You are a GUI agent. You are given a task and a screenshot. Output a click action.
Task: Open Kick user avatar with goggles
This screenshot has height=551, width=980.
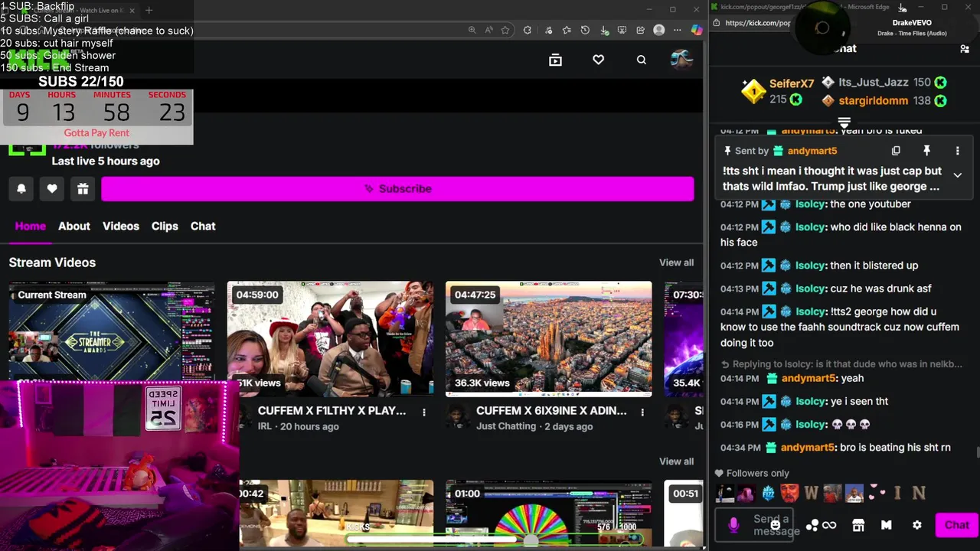[681, 60]
